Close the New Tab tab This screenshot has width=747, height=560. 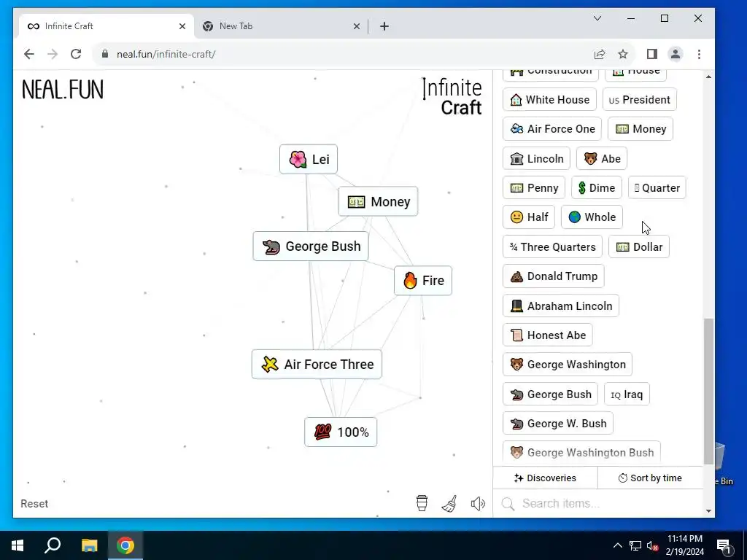356,26
